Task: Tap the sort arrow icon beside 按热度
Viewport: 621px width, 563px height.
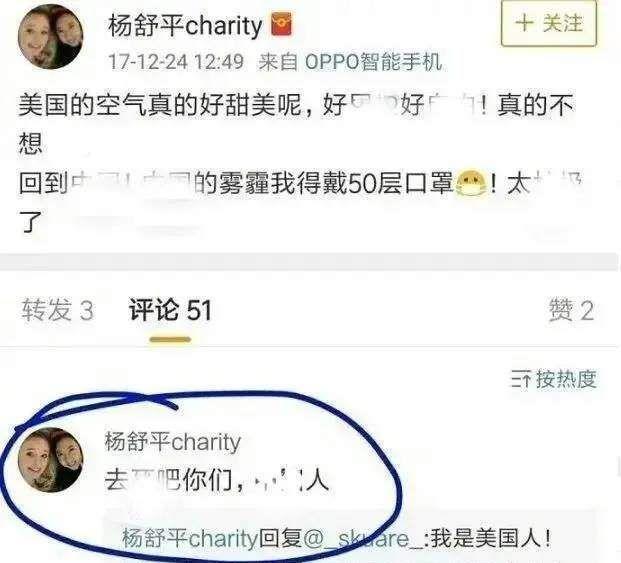Action: [x=521, y=380]
